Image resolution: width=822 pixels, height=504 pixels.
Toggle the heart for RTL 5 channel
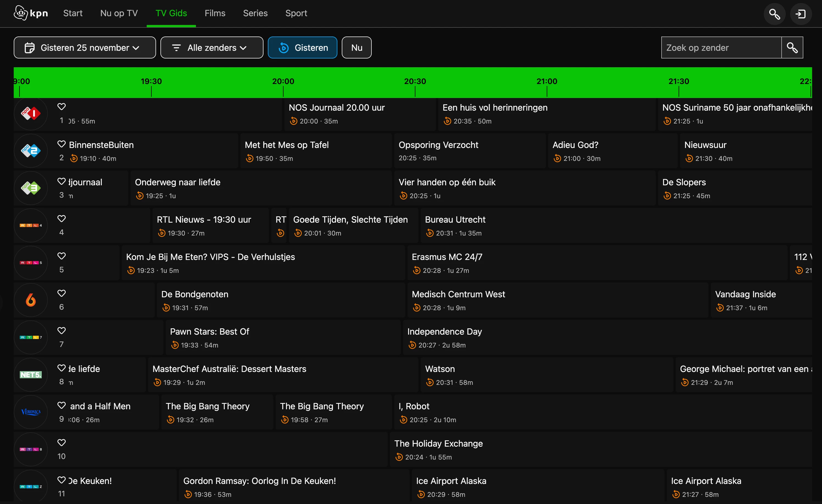(x=61, y=256)
